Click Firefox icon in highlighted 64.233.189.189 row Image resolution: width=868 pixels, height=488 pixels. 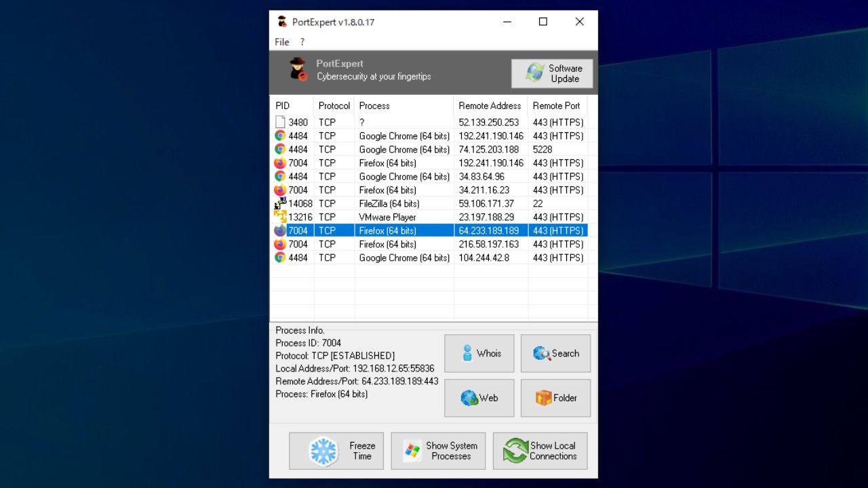pyautogui.click(x=280, y=230)
